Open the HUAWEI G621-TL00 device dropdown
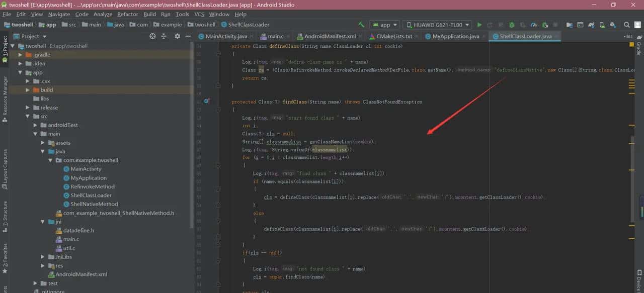The width and height of the screenshot is (644, 293). [x=438, y=25]
